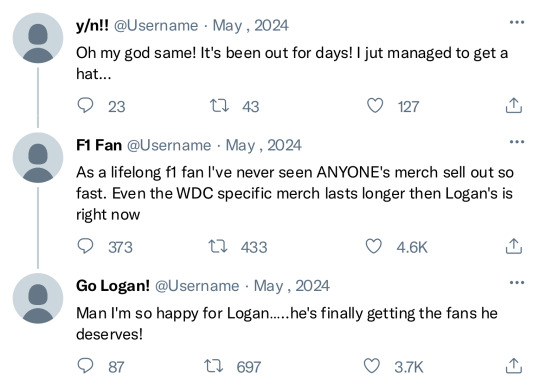Like the Go Logan! tweet with 3.7K likes
Screen dimensions: 540x389
click(372, 366)
